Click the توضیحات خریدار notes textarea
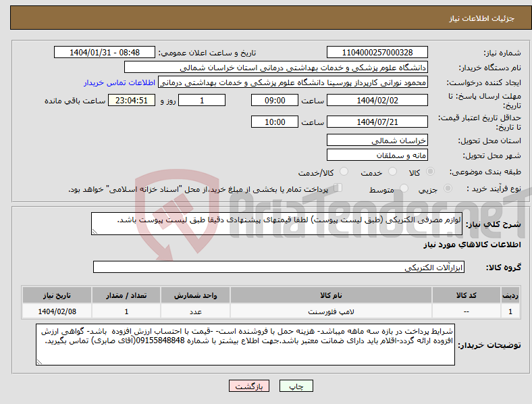Screen dimensions: 532x404 pos(245,345)
